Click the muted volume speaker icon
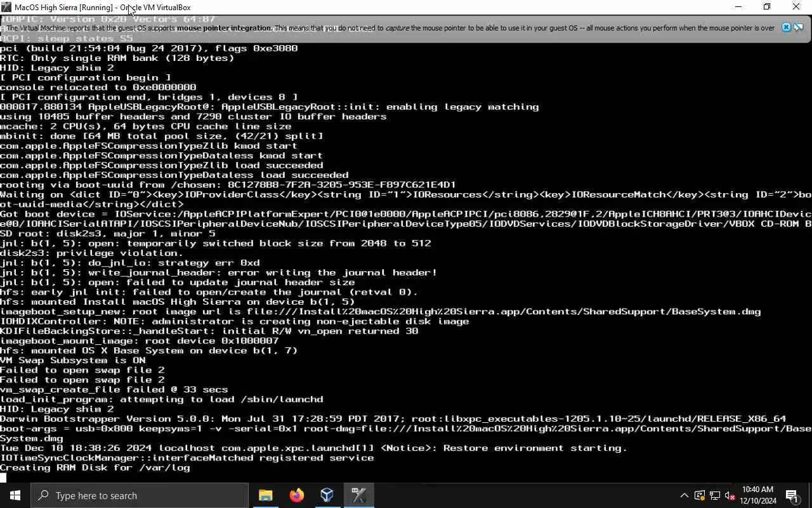812x508 pixels. [x=730, y=495]
